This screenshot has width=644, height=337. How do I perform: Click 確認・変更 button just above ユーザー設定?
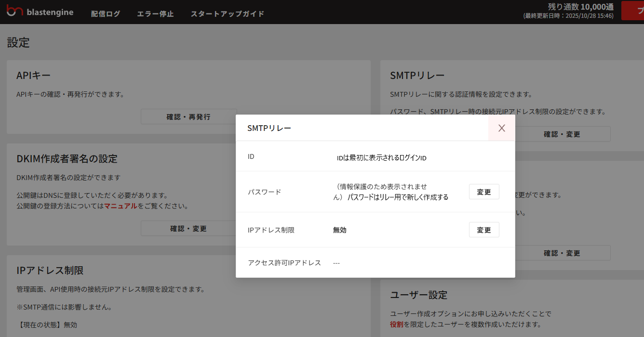click(x=562, y=253)
